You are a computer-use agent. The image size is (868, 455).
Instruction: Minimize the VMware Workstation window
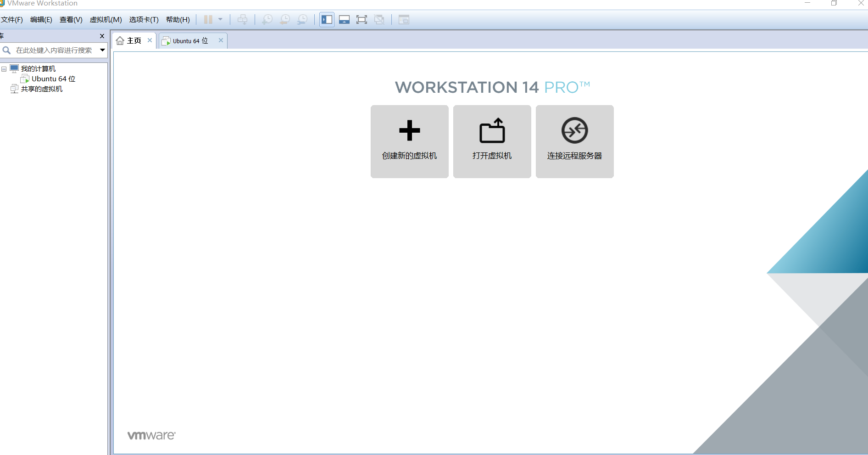807,3
